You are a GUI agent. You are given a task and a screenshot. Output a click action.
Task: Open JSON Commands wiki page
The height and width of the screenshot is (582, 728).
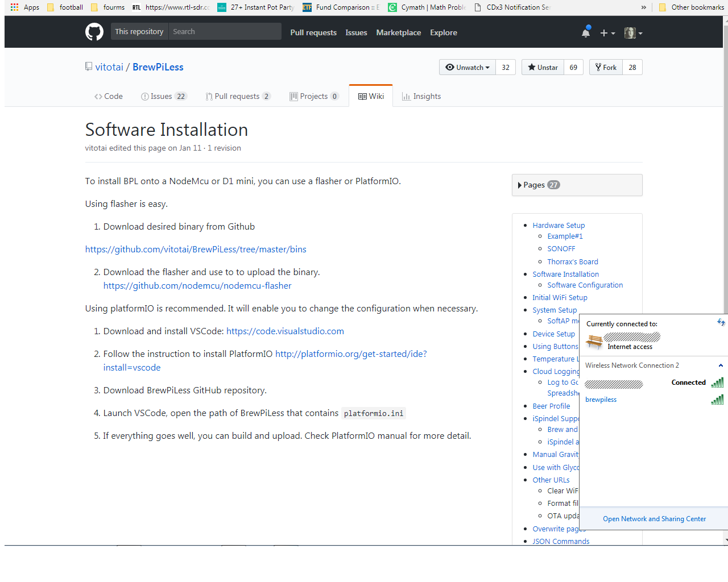561,541
